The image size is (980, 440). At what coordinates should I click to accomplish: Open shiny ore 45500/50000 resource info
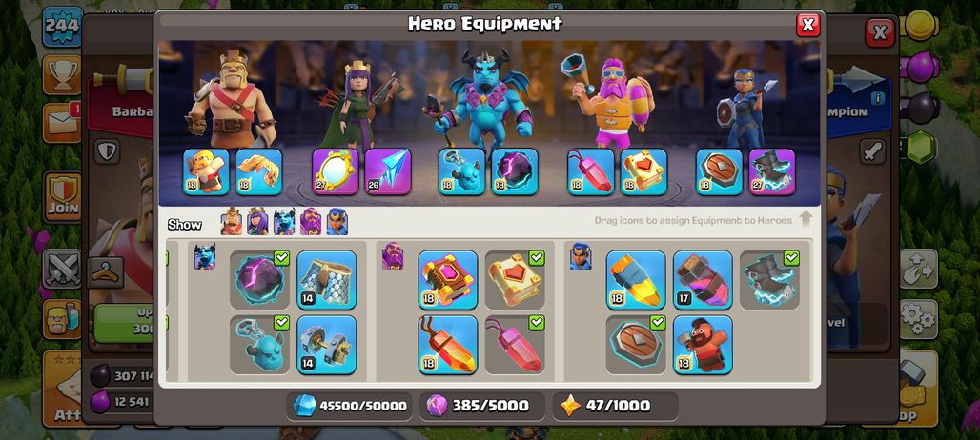350,406
